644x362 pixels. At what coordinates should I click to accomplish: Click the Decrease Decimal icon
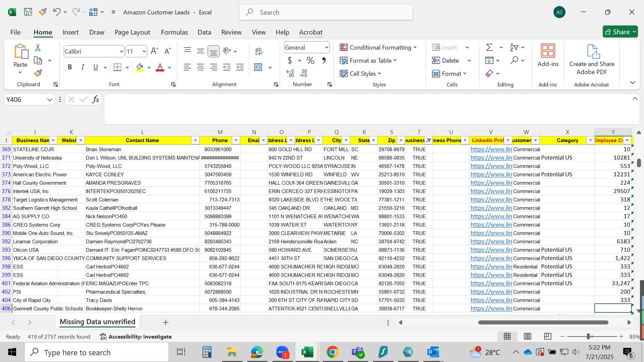[x=304, y=73]
